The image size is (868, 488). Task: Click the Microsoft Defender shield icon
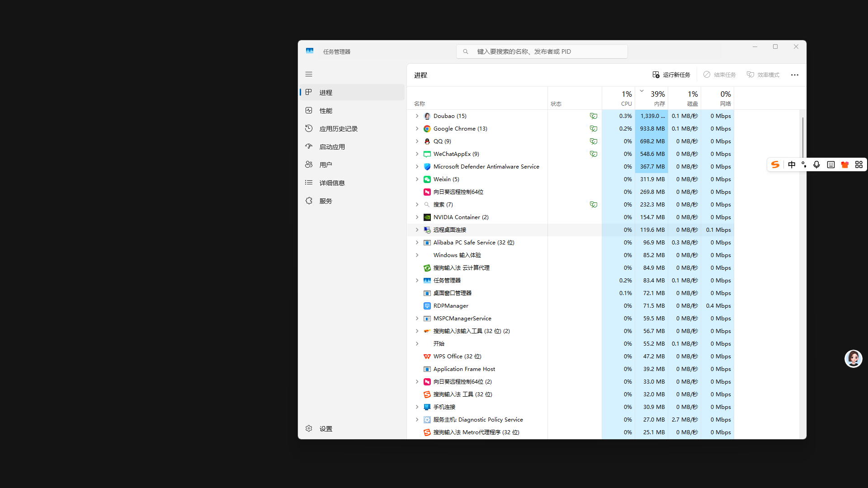(x=427, y=167)
